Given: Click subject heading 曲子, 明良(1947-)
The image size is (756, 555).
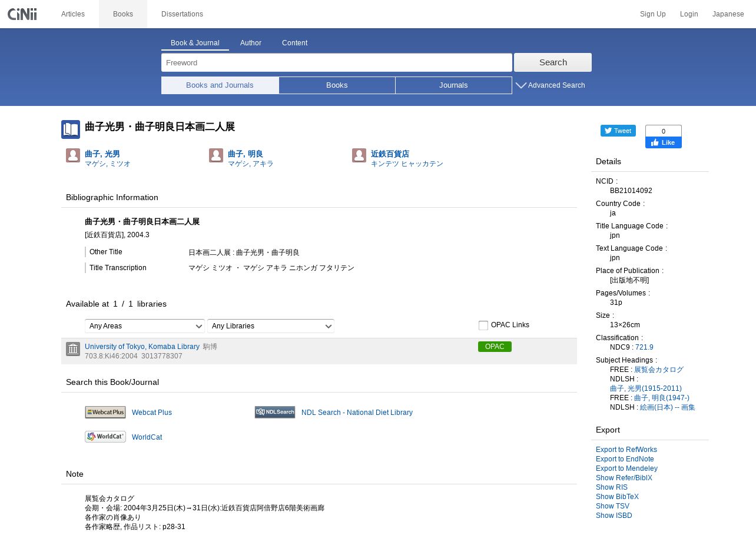Looking at the screenshot, I should 662,398.
